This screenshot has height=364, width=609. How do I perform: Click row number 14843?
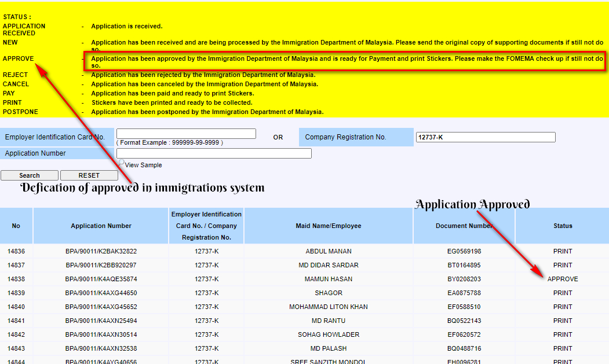pyautogui.click(x=16, y=348)
